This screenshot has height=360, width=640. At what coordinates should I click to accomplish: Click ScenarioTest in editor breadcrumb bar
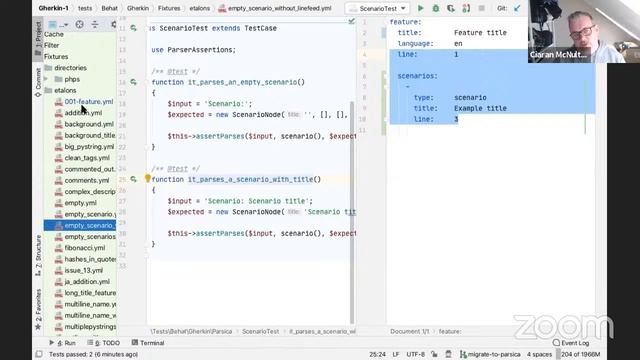tap(260, 331)
